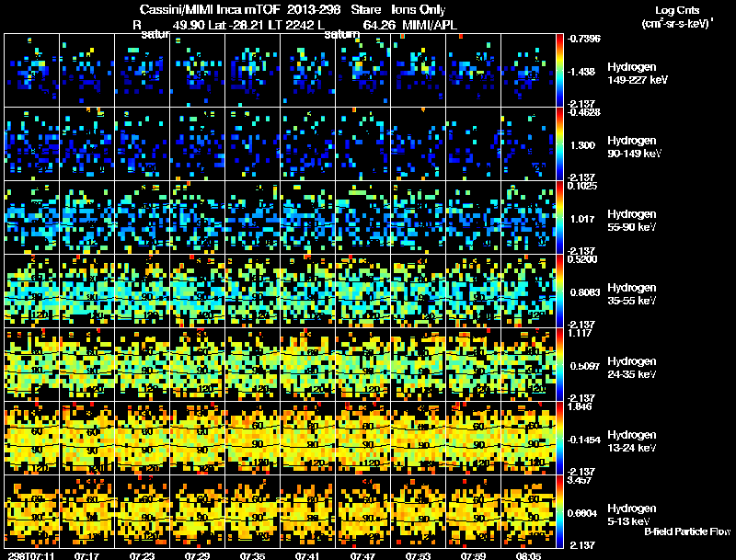Click the '08:05' time axis label
Image resolution: width=736 pixels, height=560 pixels.
click(528, 556)
